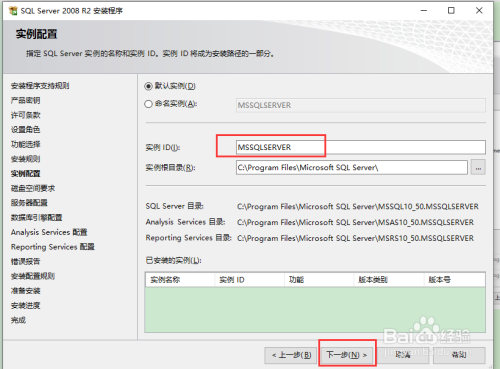Select 实例配置 step in sidebar
Screen dimensions: 500x369
[26, 174]
